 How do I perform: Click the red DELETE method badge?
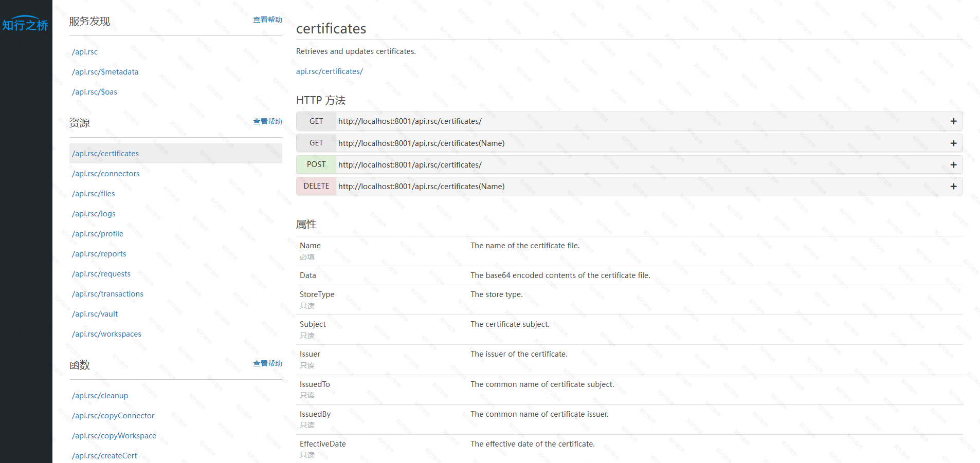click(x=316, y=186)
